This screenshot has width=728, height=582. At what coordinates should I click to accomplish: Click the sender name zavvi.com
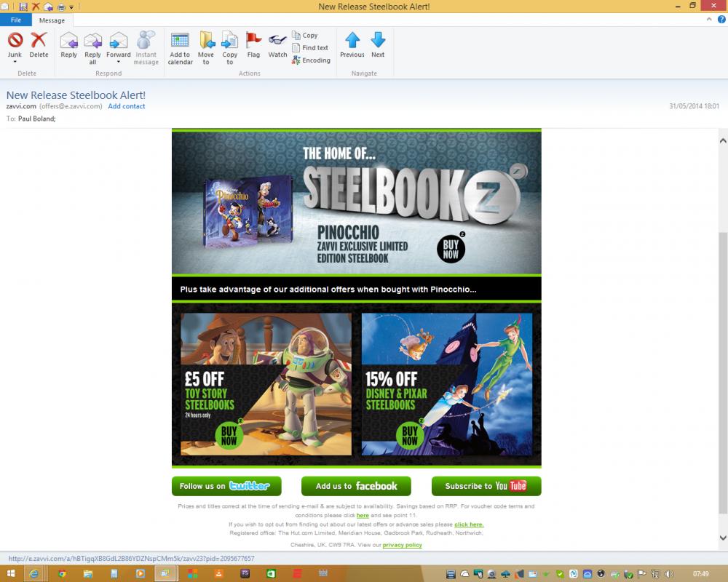tap(21, 106)
